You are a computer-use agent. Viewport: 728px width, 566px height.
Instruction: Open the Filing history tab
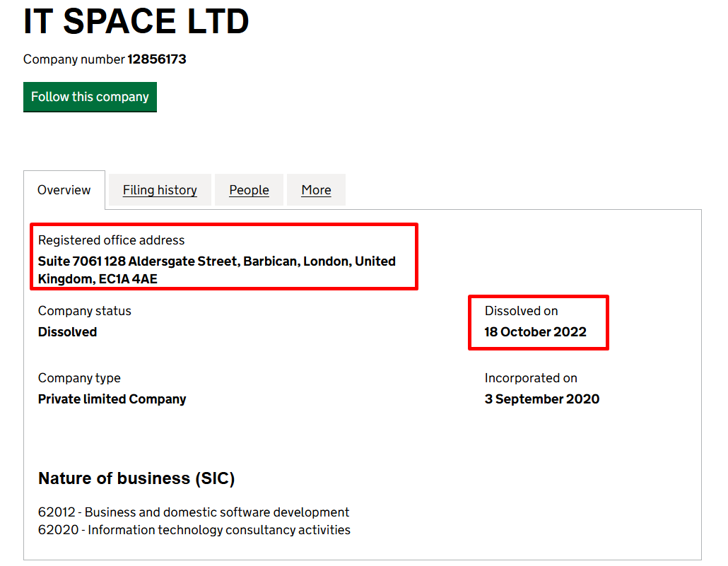click(x=160, y=190)
